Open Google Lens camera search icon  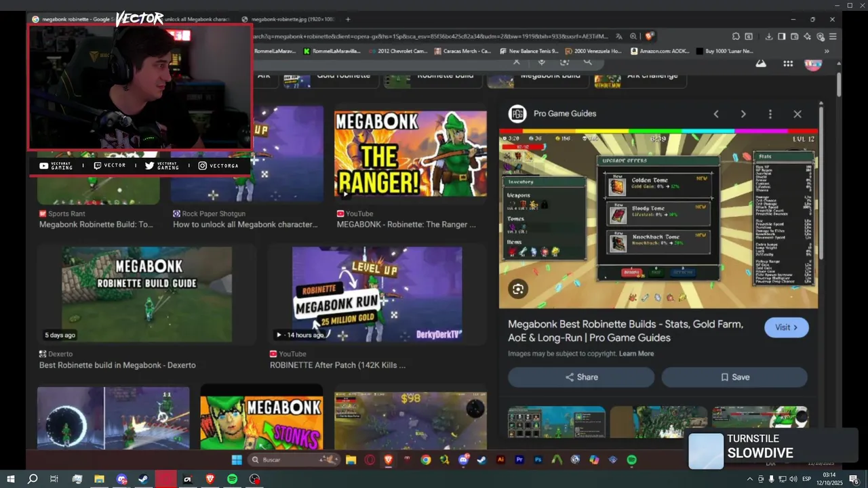pos(564,62)
